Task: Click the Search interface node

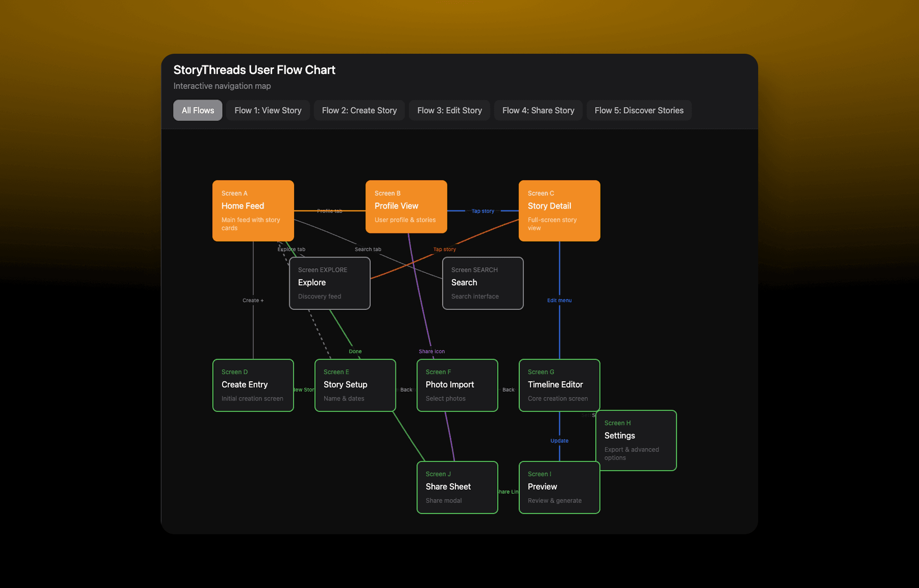Action: click(x=482, y=283)
